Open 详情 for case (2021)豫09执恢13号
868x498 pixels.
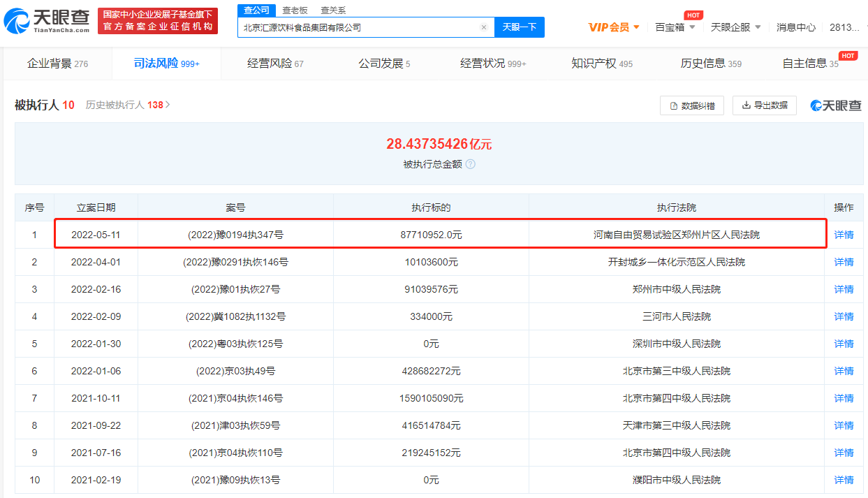pos(844,480)
